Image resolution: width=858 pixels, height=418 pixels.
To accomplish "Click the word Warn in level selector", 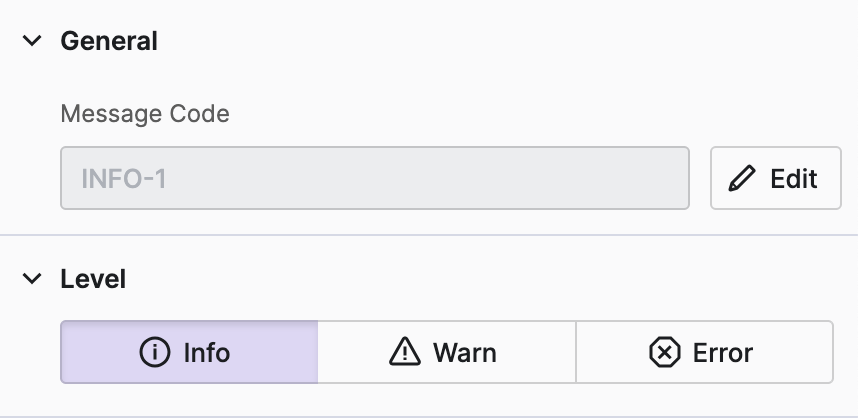I will pos(464,352).
